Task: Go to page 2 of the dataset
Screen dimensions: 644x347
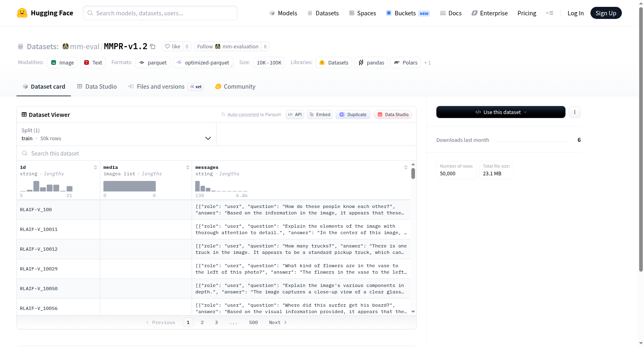Action: (202, 322)
